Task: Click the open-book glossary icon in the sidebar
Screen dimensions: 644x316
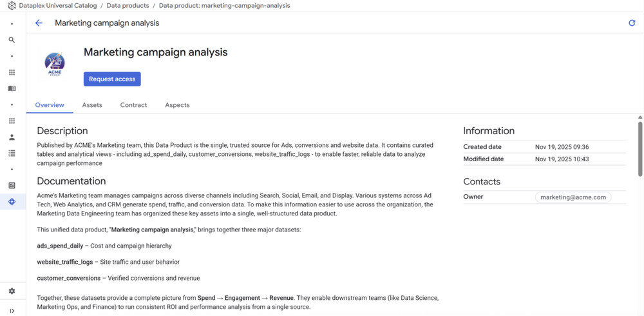Action: coord(12,88)
